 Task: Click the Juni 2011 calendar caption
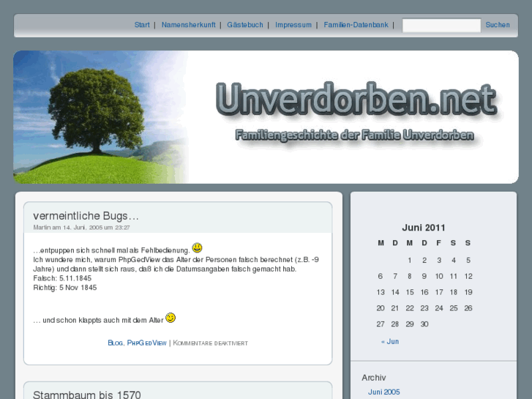(x=424, y=228)
